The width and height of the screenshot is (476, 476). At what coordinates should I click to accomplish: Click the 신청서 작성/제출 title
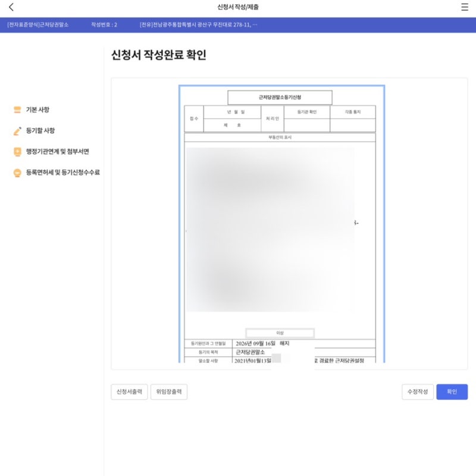pyautogui.click(x=238, y=7)
